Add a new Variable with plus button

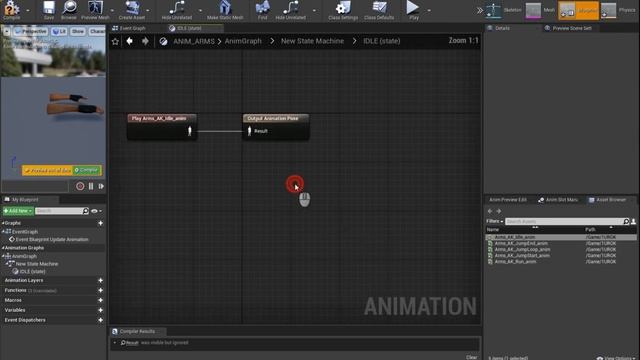(100, 310)
